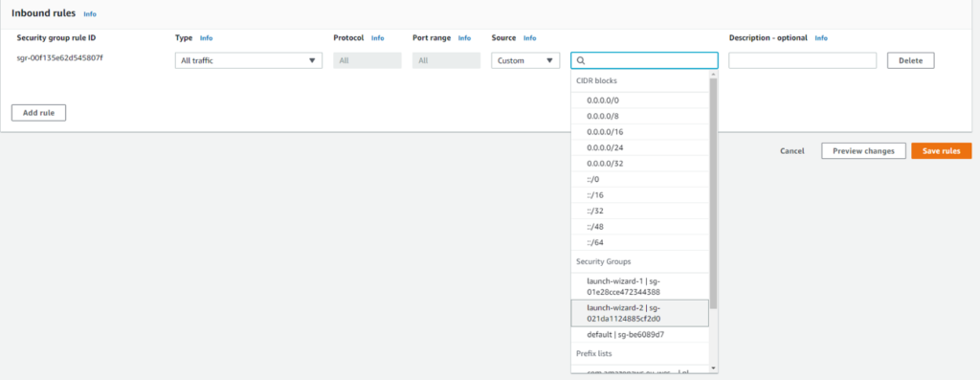980x380 pixels.
Task: Select CIDR block 0.0.0.0/0
Action: [x=640, y=100]
